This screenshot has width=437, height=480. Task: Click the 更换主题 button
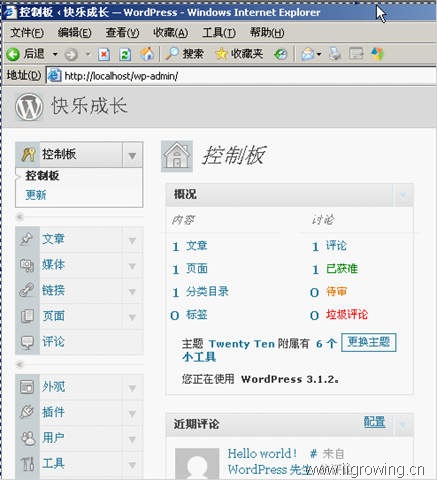click(369, 342)
